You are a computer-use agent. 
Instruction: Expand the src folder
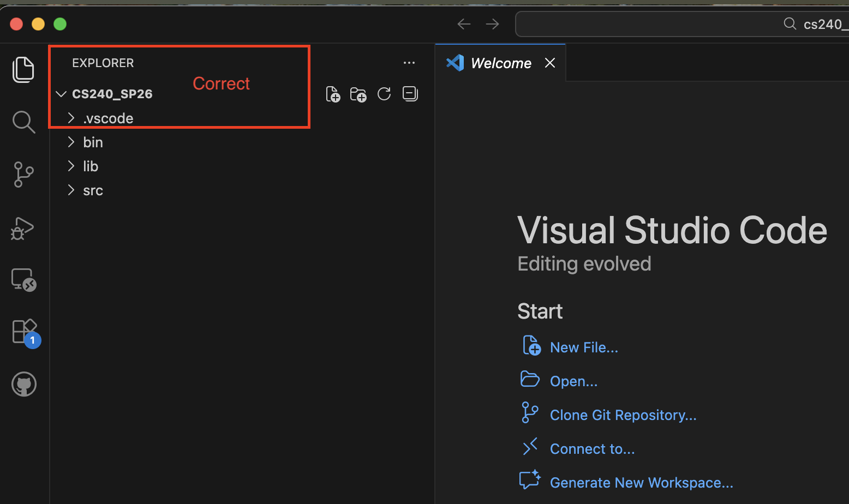[93, 190]
